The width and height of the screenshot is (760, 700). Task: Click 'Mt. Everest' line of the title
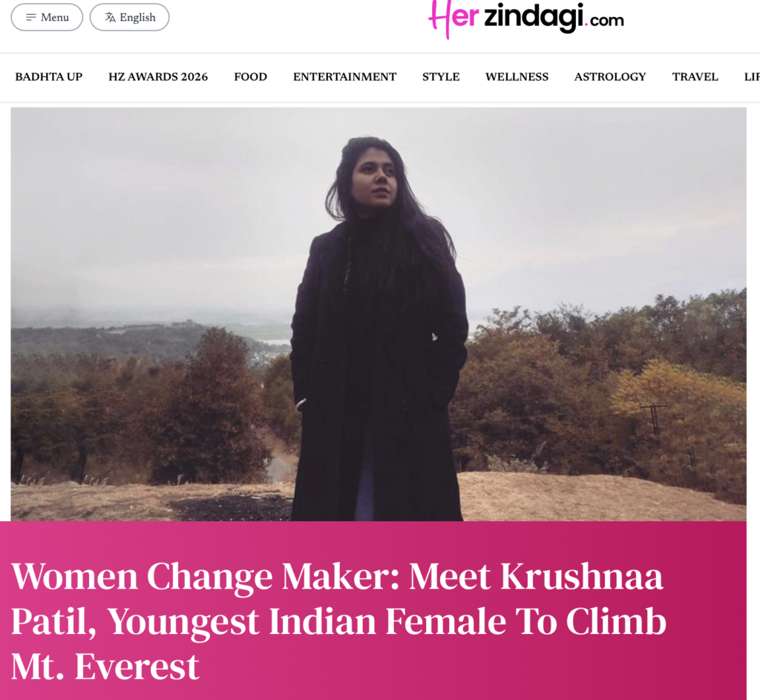105,667
